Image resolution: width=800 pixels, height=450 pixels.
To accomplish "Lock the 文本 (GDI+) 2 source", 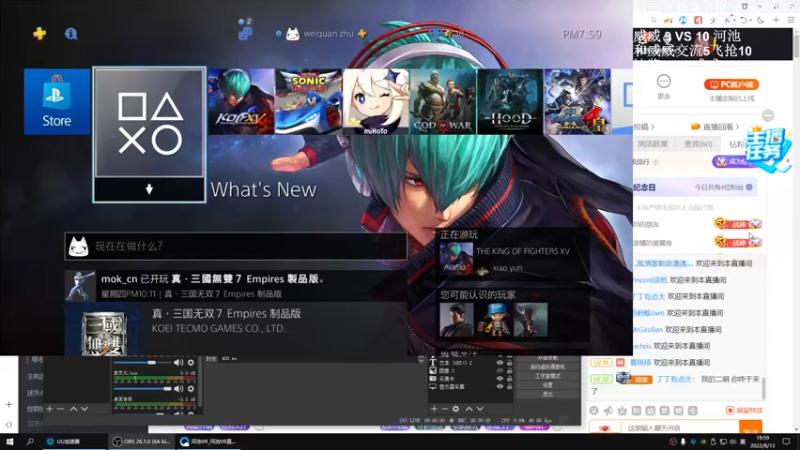I will coord(509,363).
